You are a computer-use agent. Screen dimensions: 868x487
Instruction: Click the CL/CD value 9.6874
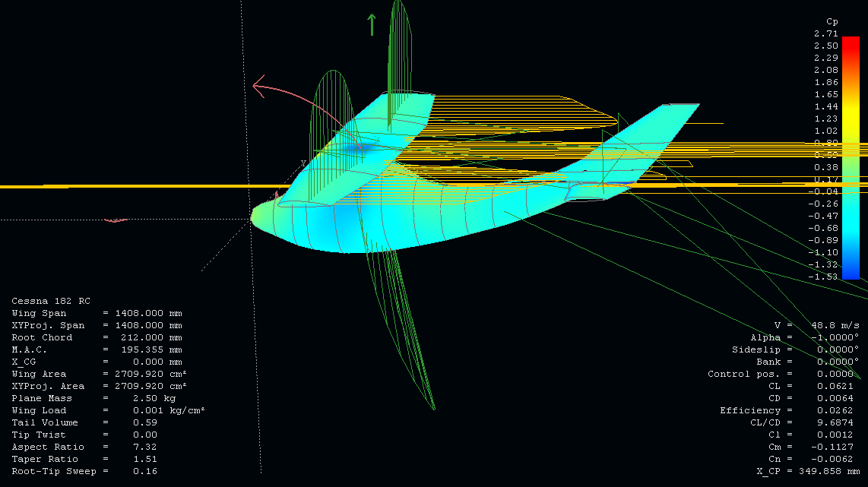(x=835, y=423)
